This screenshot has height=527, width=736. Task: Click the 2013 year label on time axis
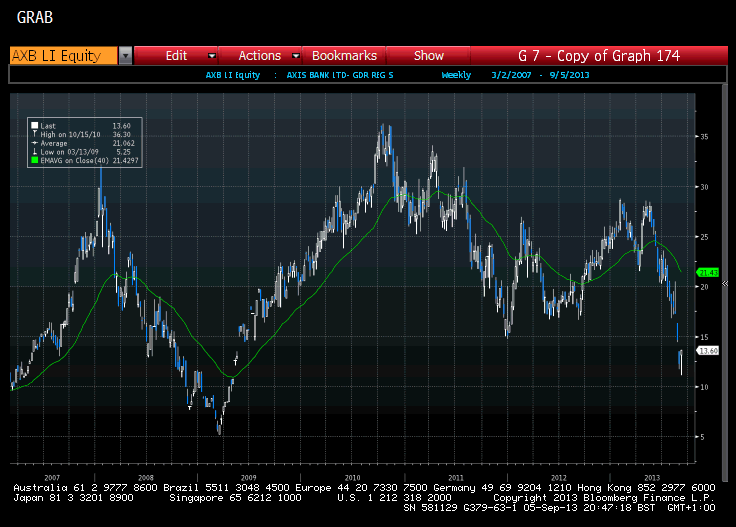pyautogui.click(x=652, y=478)
